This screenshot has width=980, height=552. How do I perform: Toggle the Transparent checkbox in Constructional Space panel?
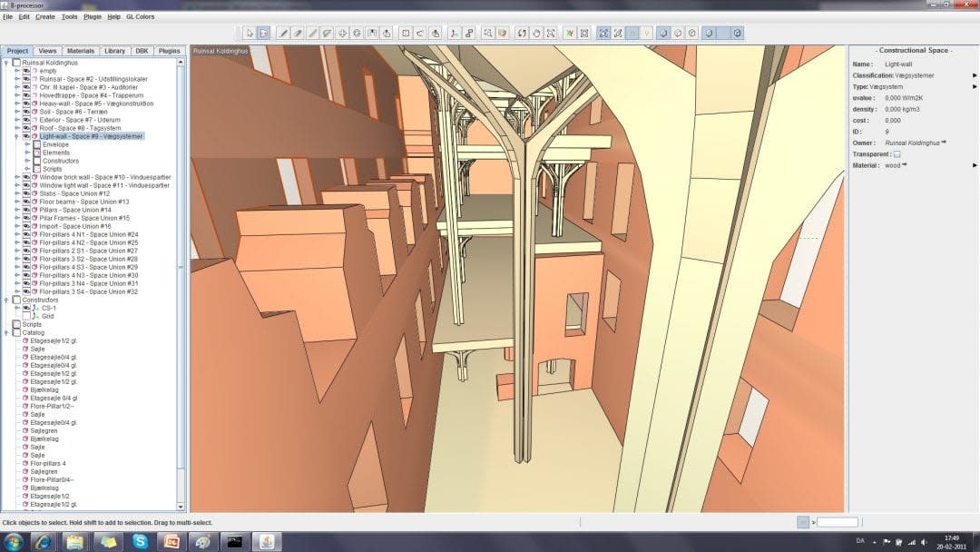[897, 154]
